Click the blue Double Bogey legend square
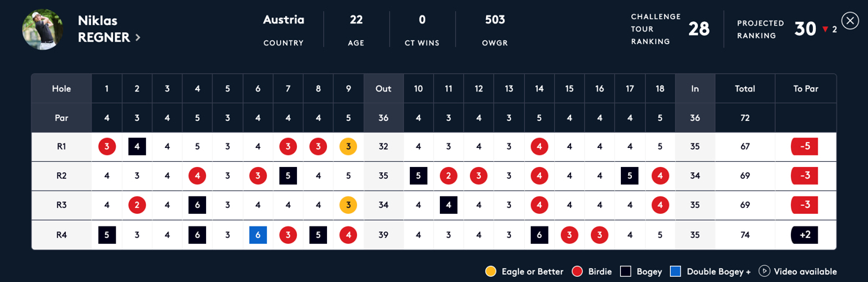The height and width of the screenshot is (282, 868). tap(675, 272)
